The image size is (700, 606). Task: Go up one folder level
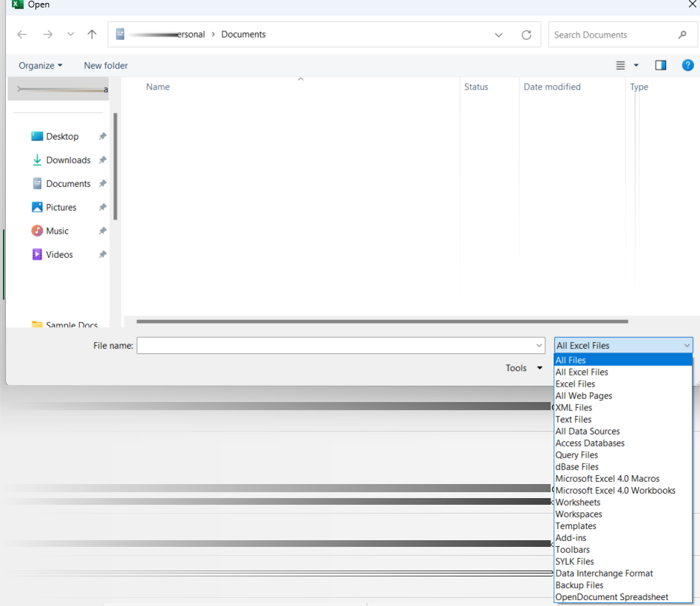point(92,34)
